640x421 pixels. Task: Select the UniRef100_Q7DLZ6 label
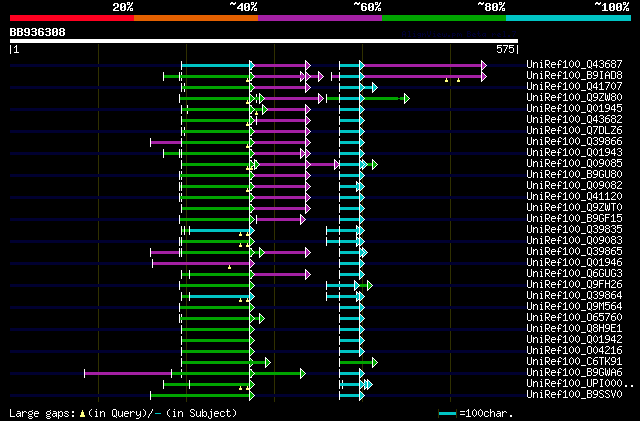tap(574, 130)
